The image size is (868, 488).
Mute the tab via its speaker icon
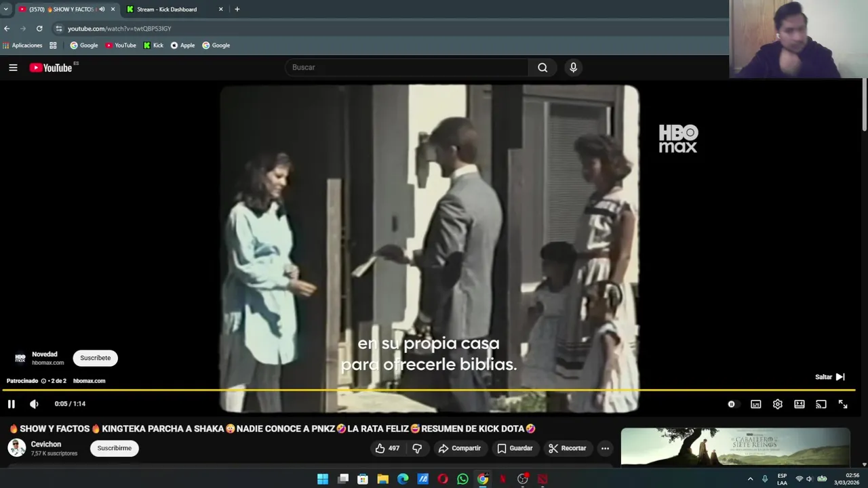coord(102,9)
